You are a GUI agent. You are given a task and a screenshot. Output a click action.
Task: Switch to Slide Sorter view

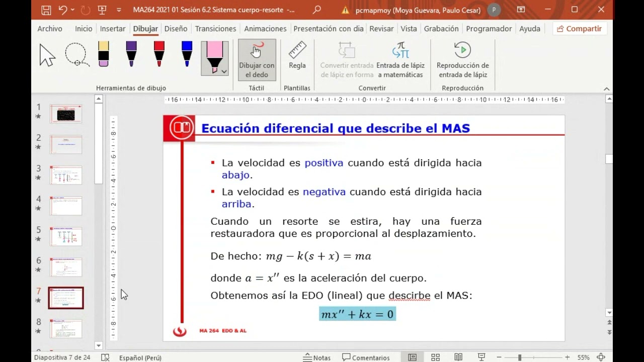435,357
